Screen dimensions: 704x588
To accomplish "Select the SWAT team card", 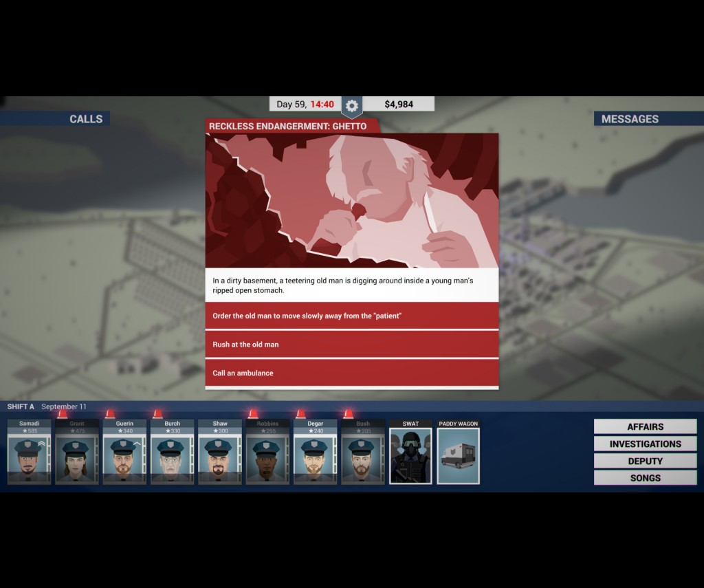I will pyautogui.click(x=410, y=456).
